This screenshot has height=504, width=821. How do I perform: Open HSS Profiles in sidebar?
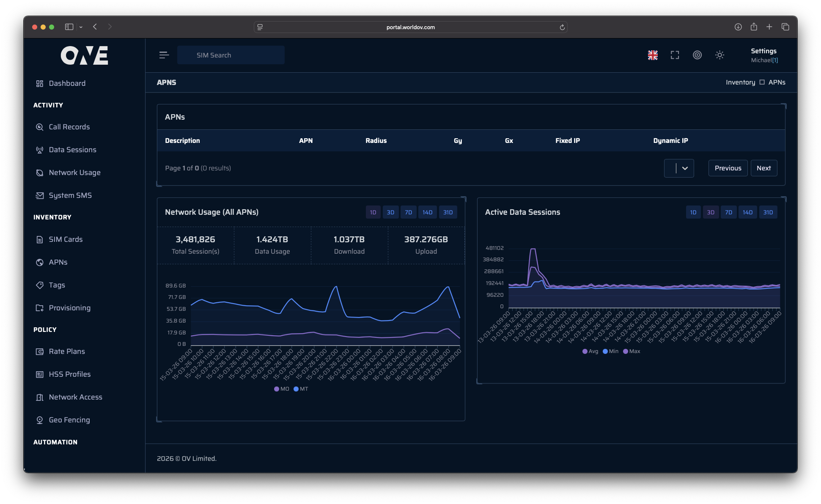(69, 374)
